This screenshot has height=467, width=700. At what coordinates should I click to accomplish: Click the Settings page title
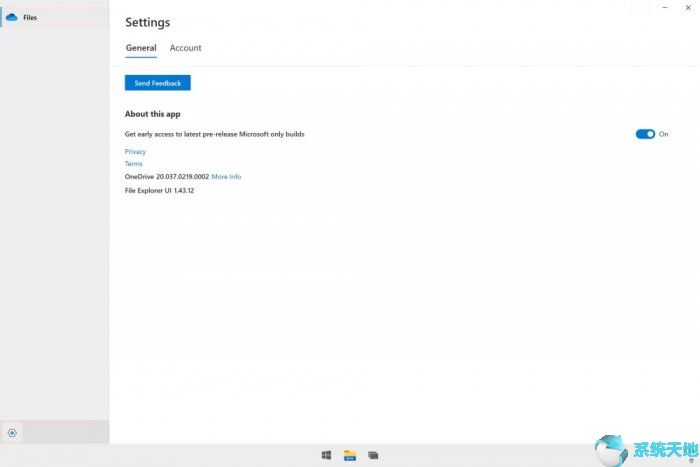148,22
